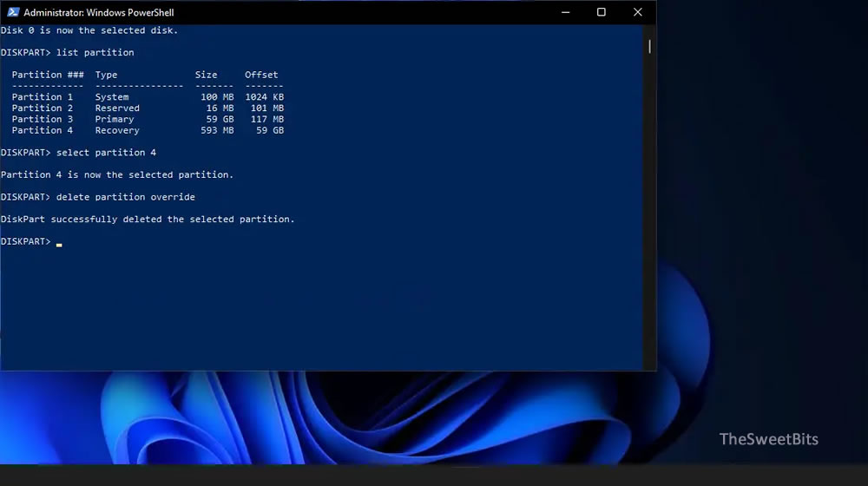
Task: Click the 'System' partition type
Action: (x=111, y=97)
